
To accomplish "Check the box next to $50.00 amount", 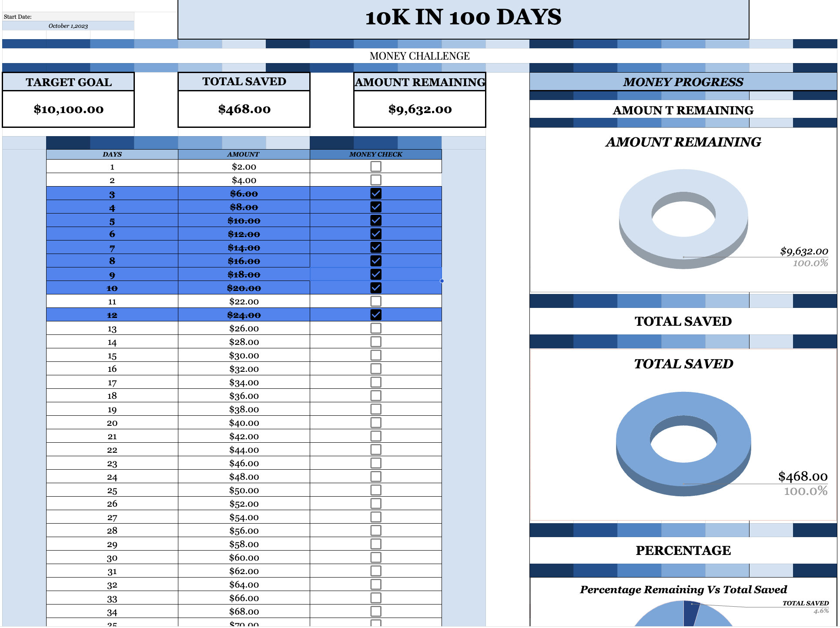I will pyautogui.click(x=375, y=490).
